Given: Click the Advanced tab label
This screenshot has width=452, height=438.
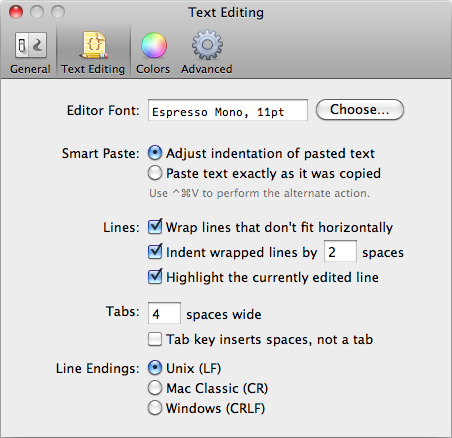Looking at the screenshot, I should 207,69.
